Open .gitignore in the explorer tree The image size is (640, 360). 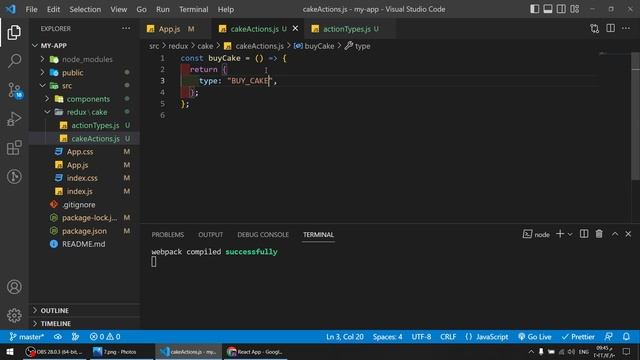coord(85,204)
